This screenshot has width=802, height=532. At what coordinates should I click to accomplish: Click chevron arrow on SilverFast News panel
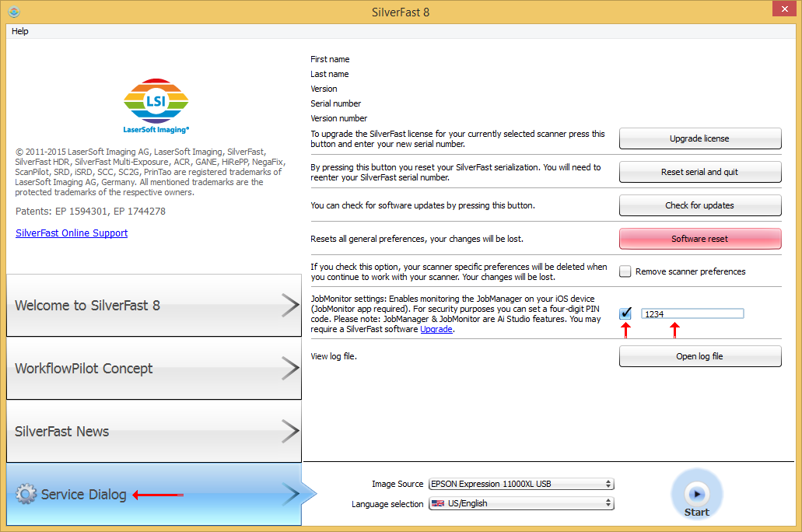click(x=289, y=432)
